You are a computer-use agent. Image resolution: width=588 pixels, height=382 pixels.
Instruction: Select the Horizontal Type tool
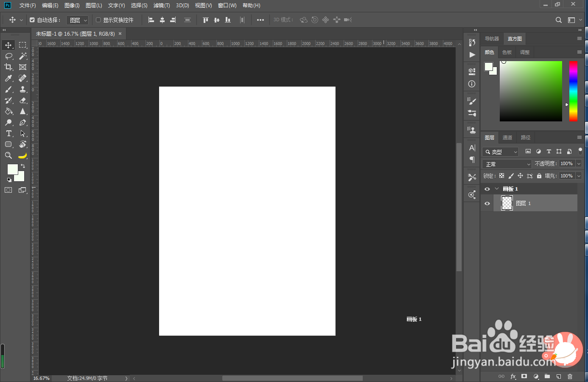pyautogui.click(x=8, y=133)
